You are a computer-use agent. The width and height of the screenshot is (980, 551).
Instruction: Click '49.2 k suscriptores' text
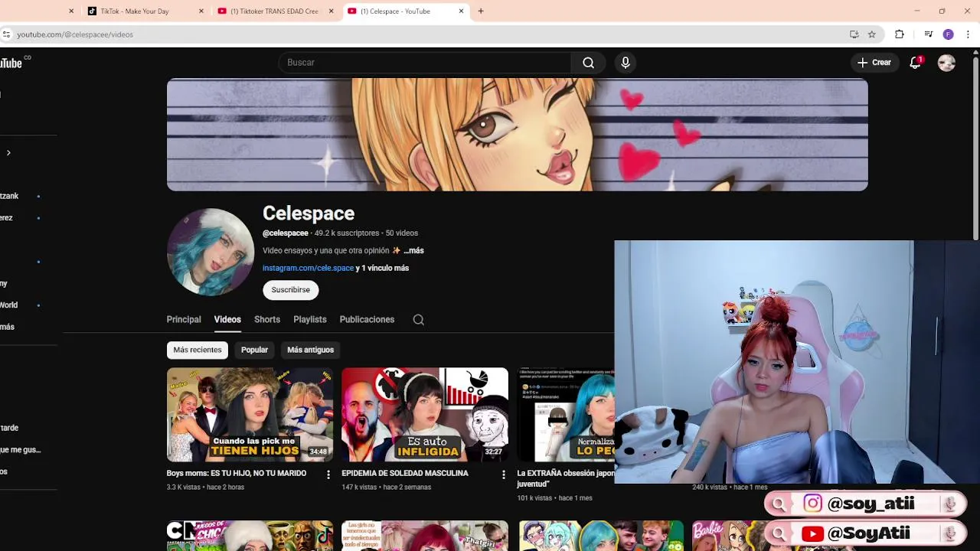click(x=347, y=233)
